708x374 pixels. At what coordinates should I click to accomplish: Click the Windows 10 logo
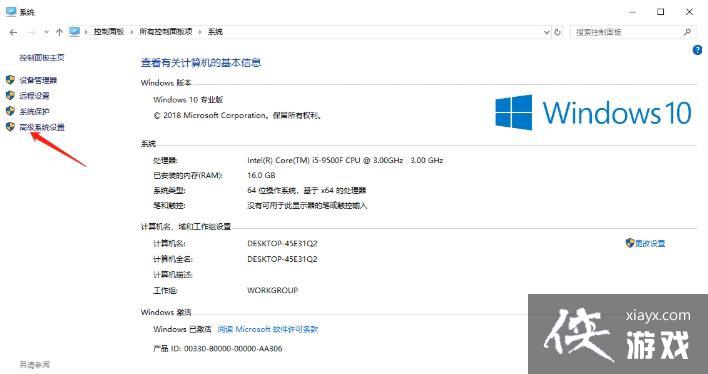[x=593, y=112]
